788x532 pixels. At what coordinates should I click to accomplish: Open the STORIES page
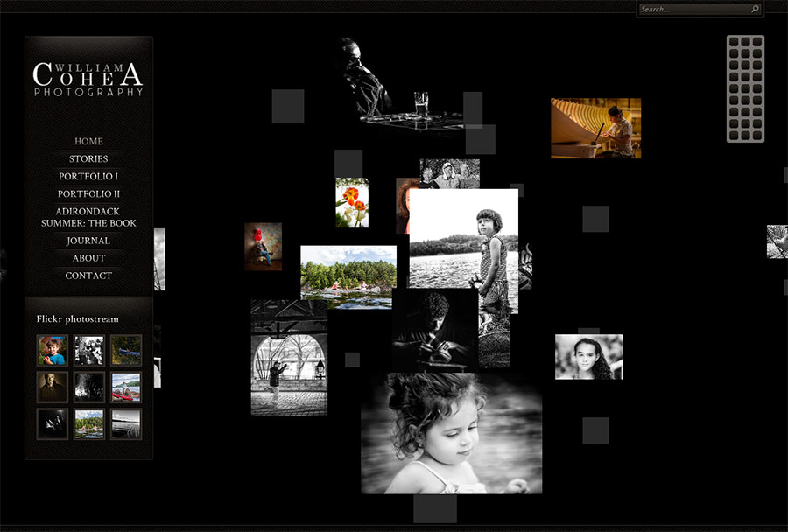[x=88, y=158]
